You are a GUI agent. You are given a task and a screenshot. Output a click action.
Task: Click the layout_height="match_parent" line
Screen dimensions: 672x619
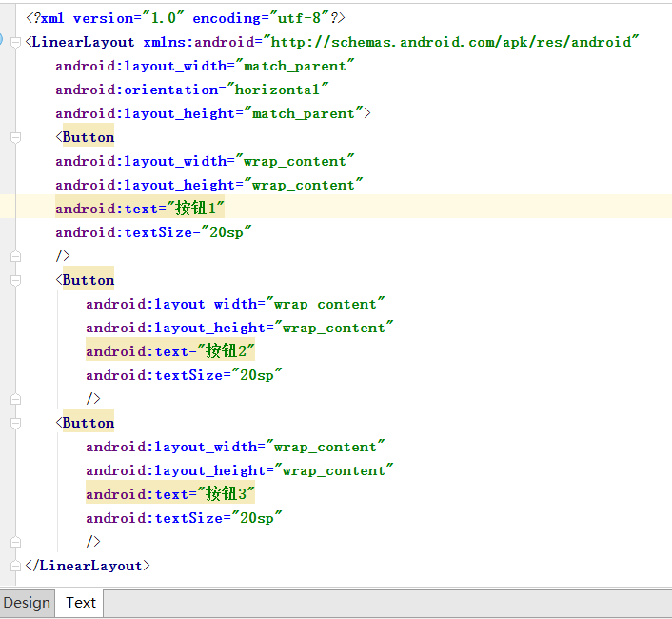(x=213, y=113)
